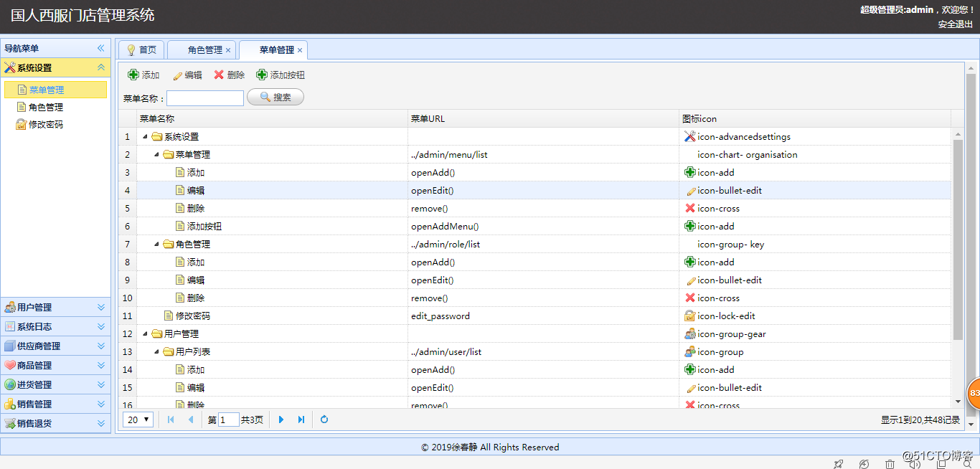
Task: Select the openAddMenu() cell
Action: click(544, 226)
